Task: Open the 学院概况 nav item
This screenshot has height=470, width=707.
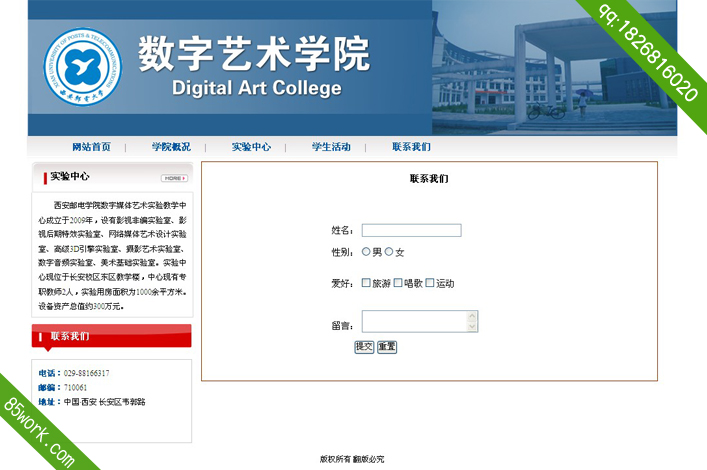Action: pyautogui.click(x=171, y=147)
